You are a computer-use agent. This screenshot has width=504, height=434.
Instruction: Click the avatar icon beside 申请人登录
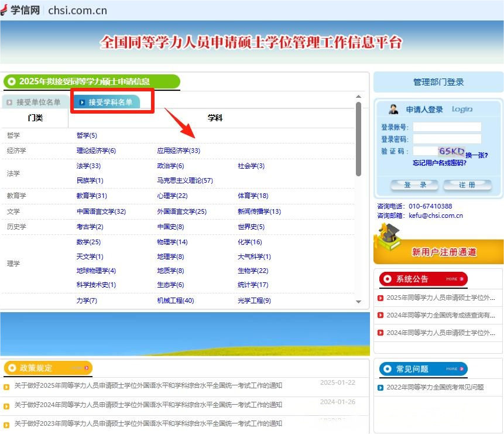[393, 110]
